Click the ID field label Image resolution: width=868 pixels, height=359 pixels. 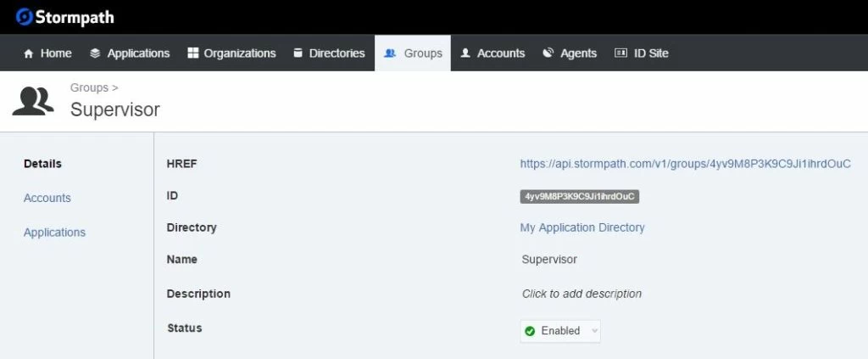[172, 195]
